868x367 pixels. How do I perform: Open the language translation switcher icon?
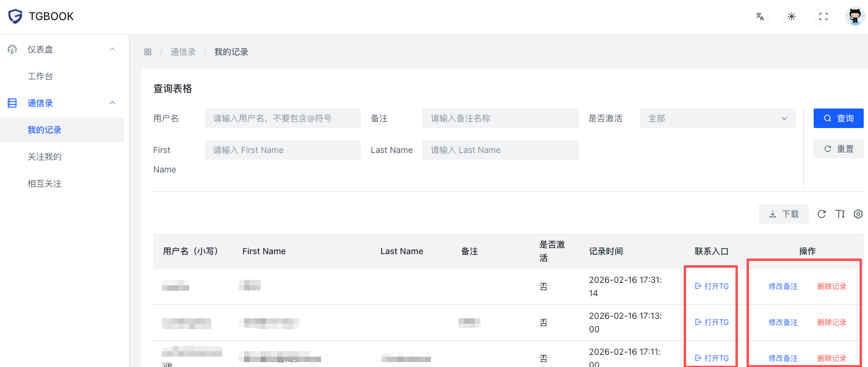tap(760, 16)
